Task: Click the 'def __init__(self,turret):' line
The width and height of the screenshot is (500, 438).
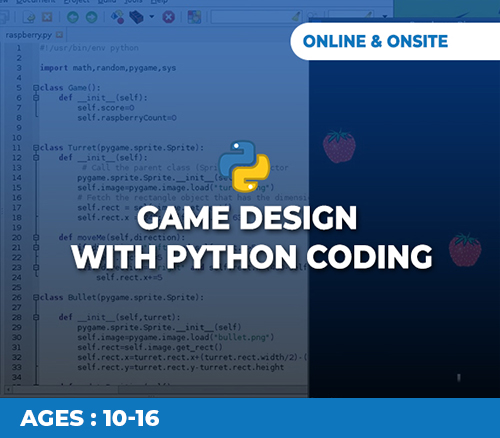Action: pyautogui.click(x=120, y=317)
